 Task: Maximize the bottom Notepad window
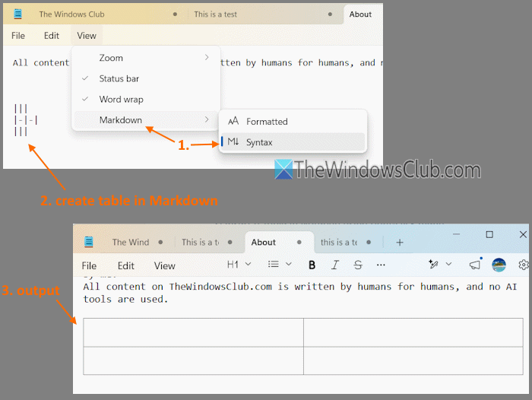489,234
